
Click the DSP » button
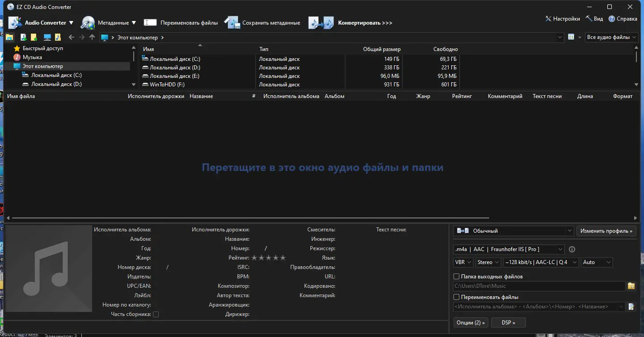(508, 323)
